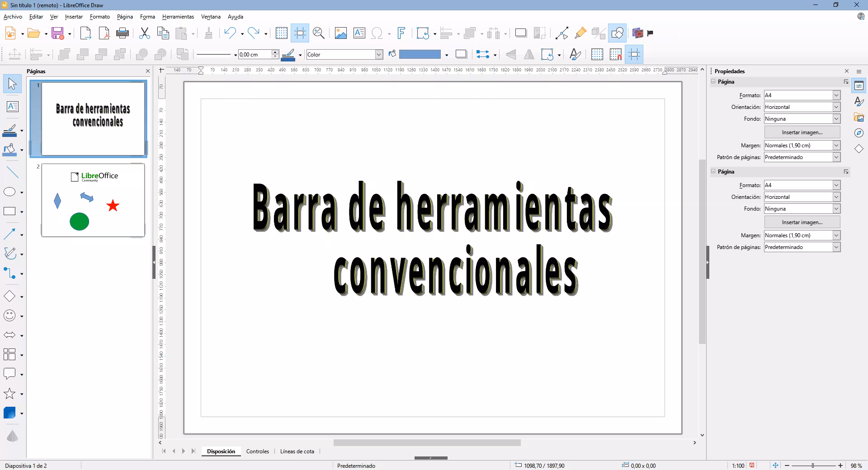
Task: Pick the 3D Objects cube tool
Action: [x=10, y=413]
